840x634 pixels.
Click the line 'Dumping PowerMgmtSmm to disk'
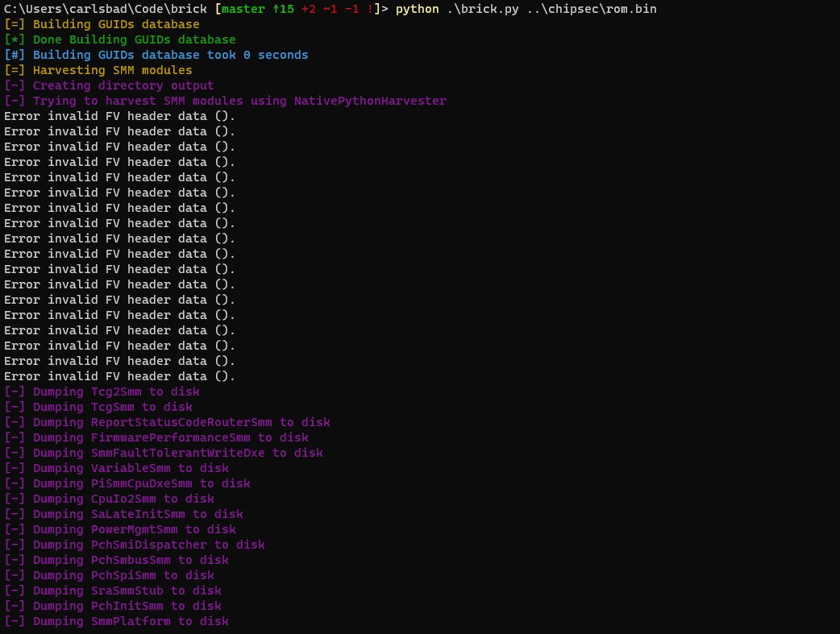click(120, 529)
